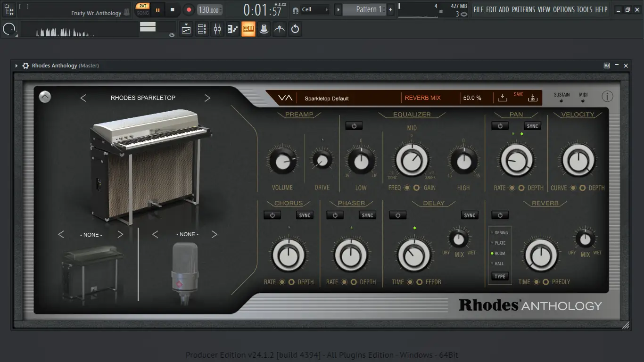The image size is (644, 362).
Task: Toggle the Delay power button
Action: [x=397, y=215]
